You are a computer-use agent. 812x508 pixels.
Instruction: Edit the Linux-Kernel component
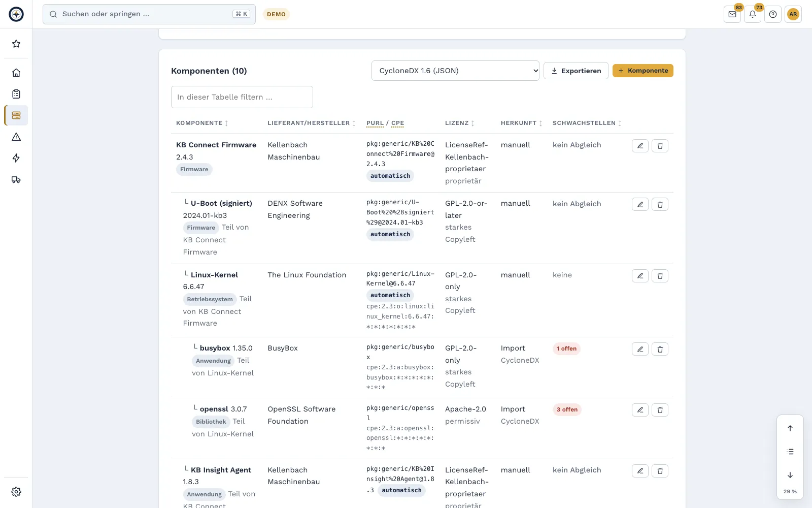(640, 276)
